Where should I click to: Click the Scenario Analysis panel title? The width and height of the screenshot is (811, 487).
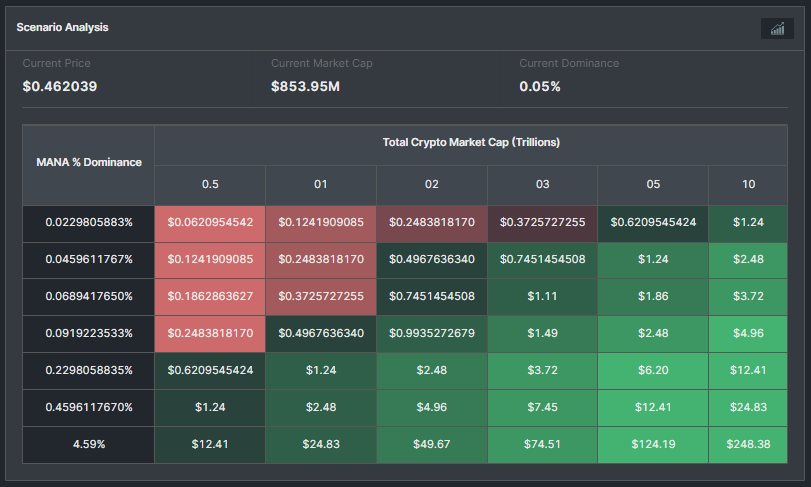pos(62,27)
